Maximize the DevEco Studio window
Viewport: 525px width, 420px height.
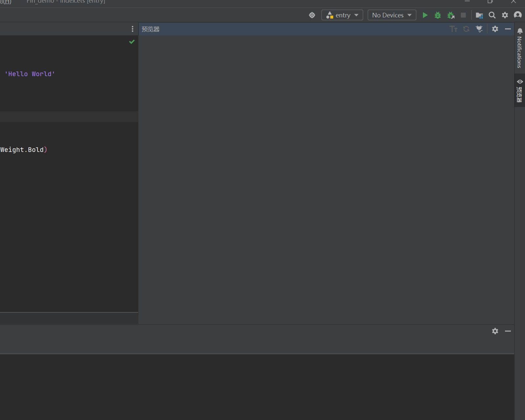pyautogui.click(x=490, y=1)
